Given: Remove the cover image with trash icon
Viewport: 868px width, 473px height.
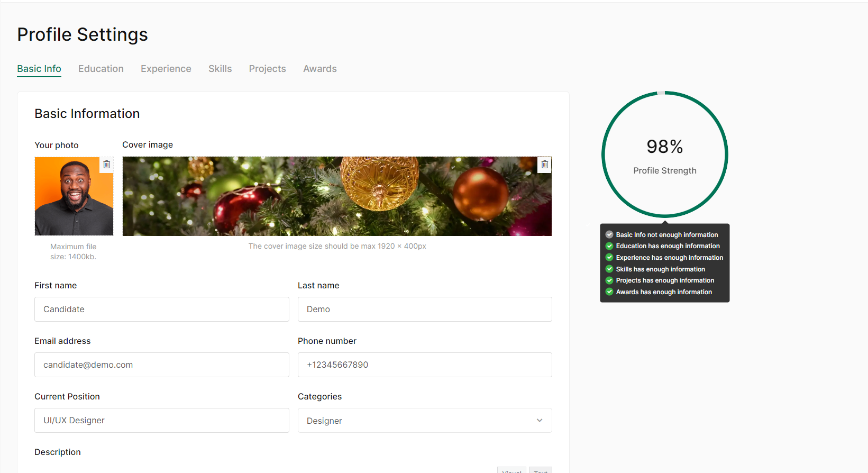Looking at the screenshot, I should click(544, 165).
